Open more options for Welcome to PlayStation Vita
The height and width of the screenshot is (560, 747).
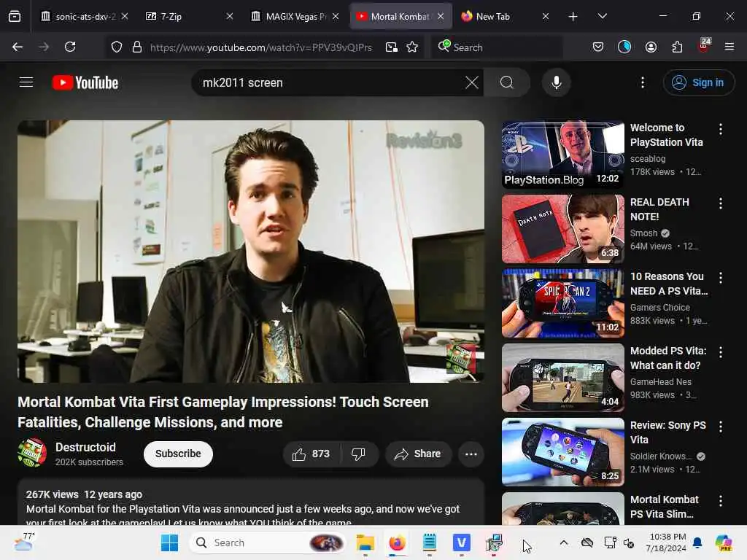(x=720, y=128)
